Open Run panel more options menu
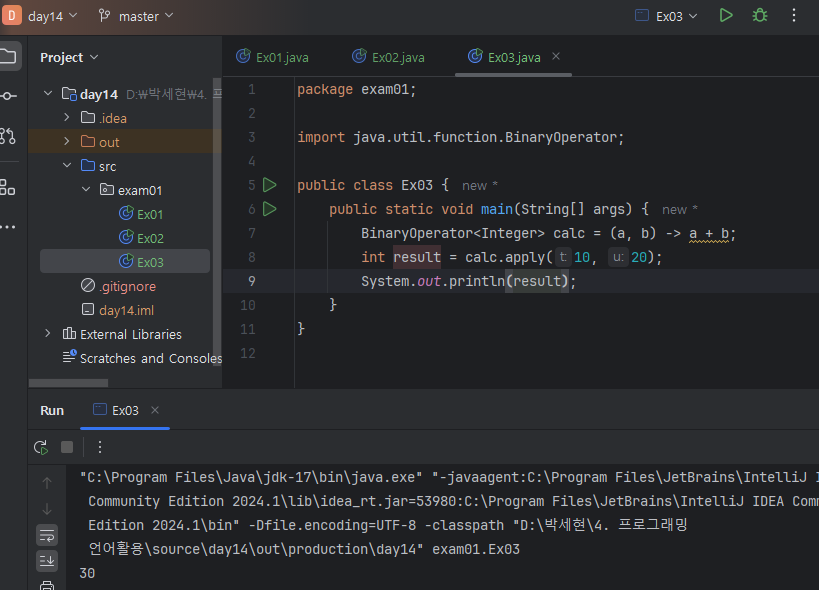This screenshot has width=819, height=590. pyautogui.click(x=100, y=447)
